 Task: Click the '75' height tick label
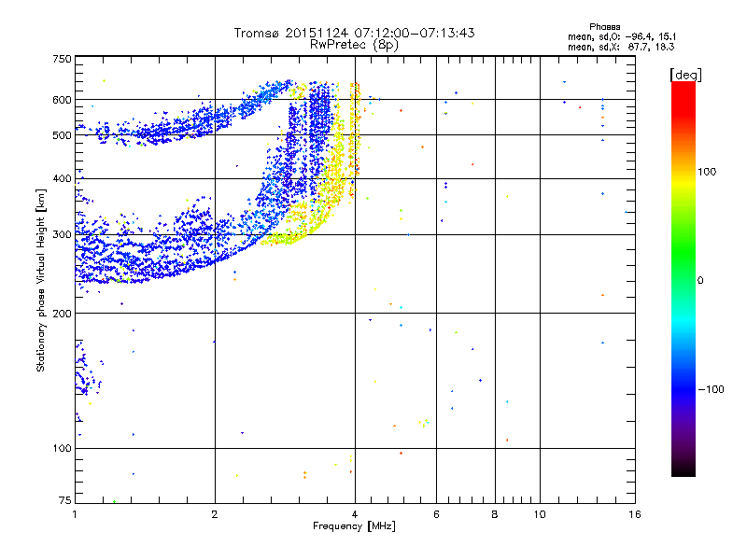tap(65, 500)
